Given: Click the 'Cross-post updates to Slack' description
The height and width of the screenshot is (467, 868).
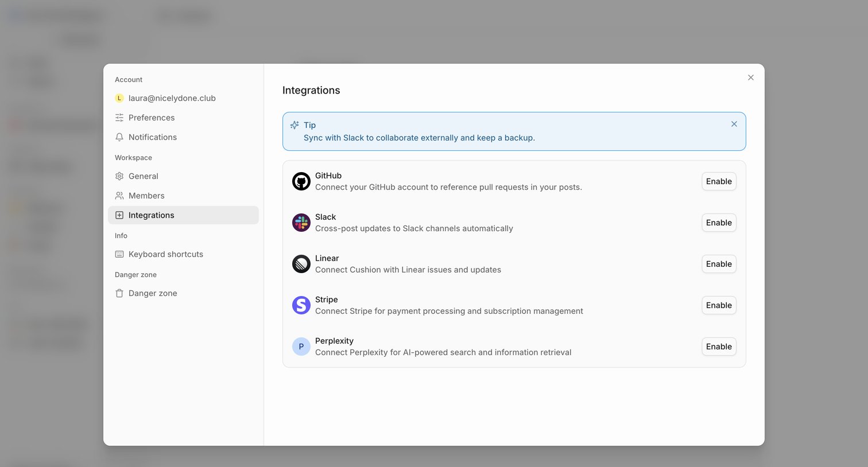Looking at the screenshot, I should [x=414, y=228].
